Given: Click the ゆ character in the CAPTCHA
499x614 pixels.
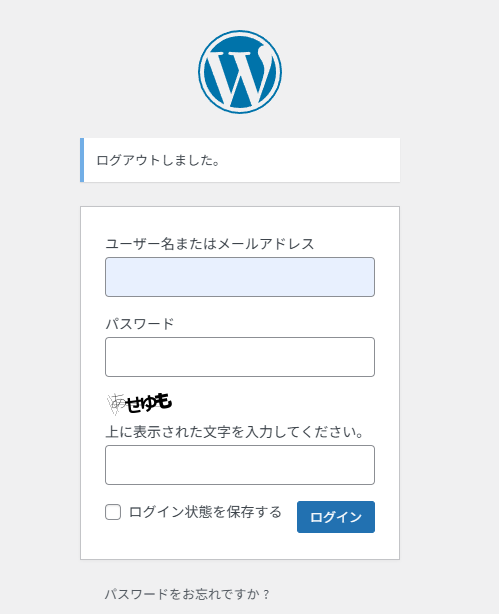Looking at the screenshot, I should pyautogui.click(x=149, y=403).
